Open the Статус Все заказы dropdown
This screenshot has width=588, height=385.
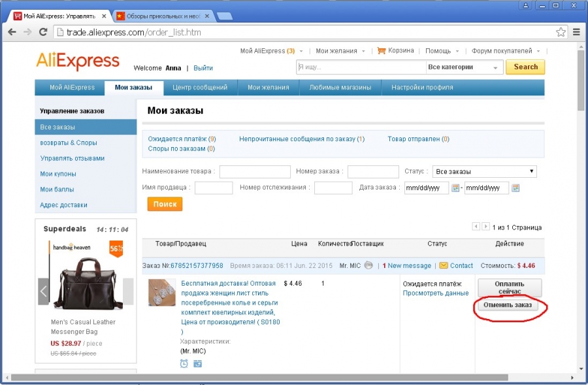(x=485, y=171)
